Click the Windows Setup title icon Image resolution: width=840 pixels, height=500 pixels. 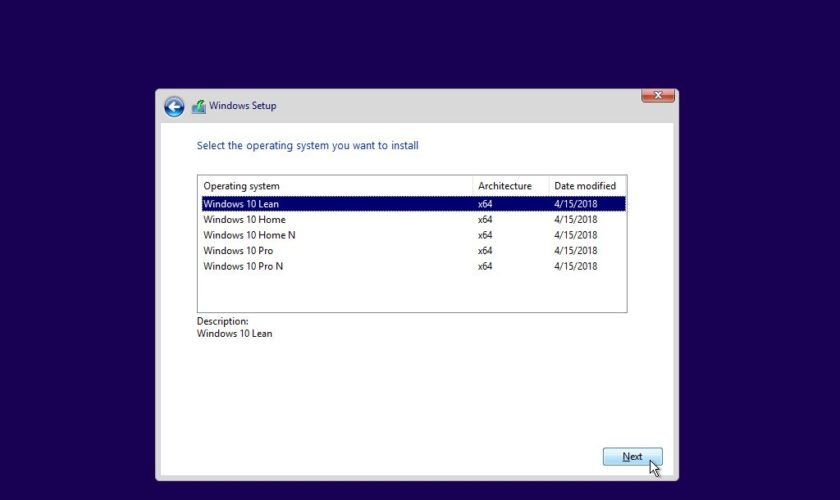point(199,106)
